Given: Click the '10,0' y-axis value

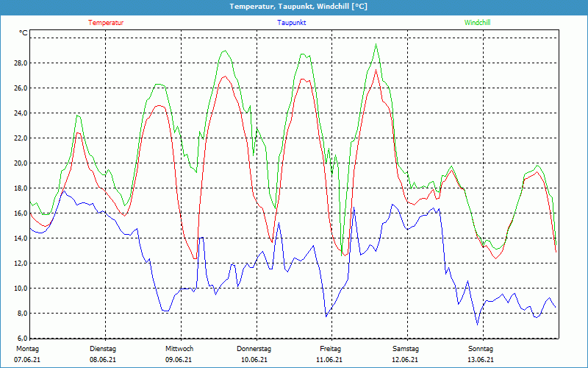Looking at the screenshot, I should (21, 289).
